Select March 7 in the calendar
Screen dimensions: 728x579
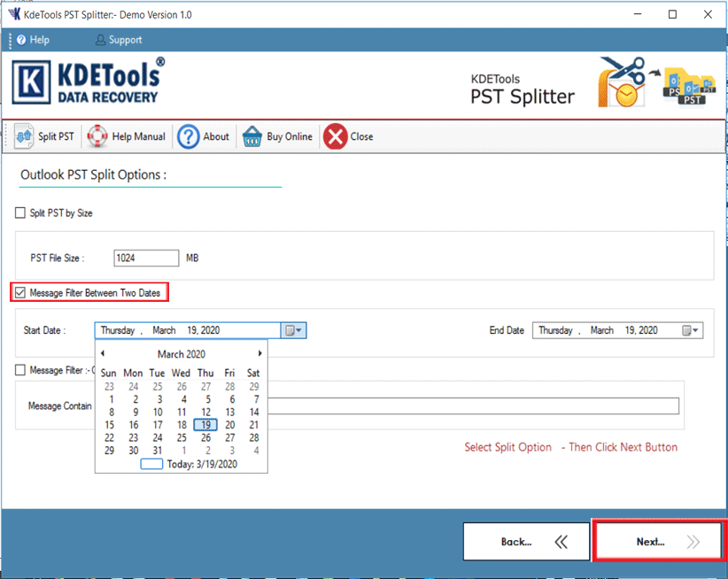point(256,399)
